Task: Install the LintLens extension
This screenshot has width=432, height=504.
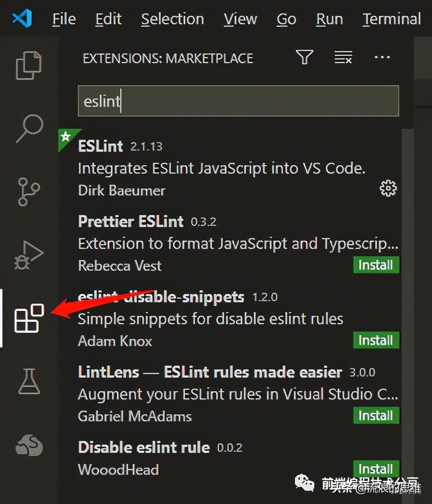Action: coord(376,415)
